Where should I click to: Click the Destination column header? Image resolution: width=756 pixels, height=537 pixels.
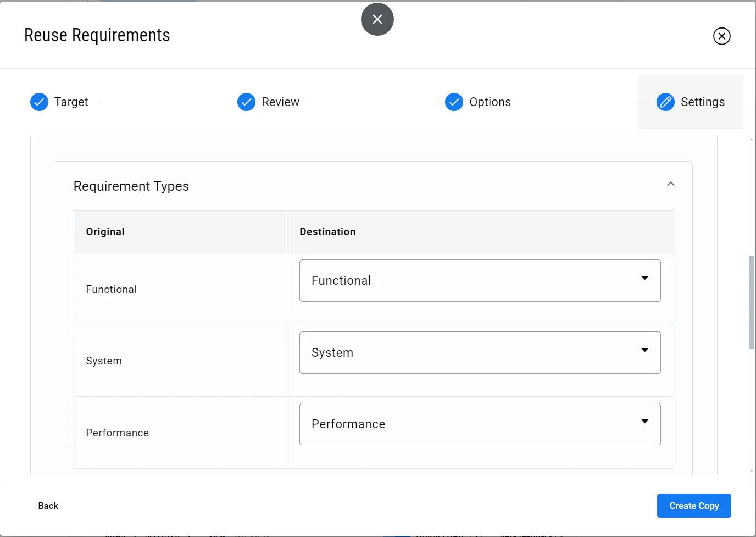pyautogui.click(x=327, y=231)
